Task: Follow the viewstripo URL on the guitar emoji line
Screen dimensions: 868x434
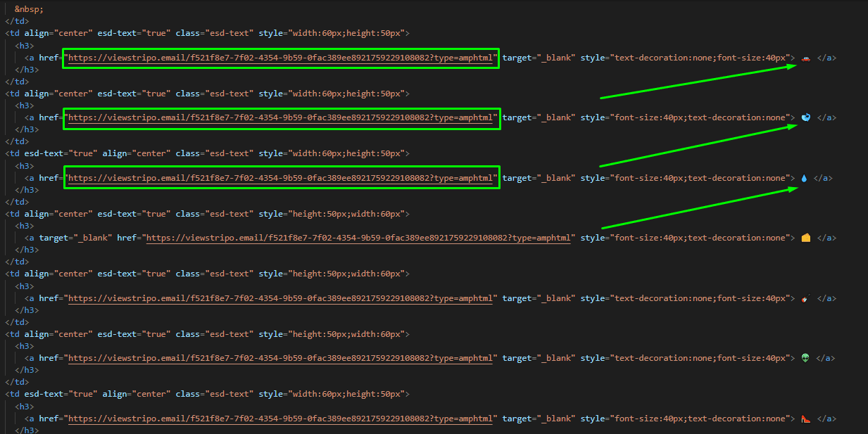Action: pyautogui.click(x=280, y=299)
